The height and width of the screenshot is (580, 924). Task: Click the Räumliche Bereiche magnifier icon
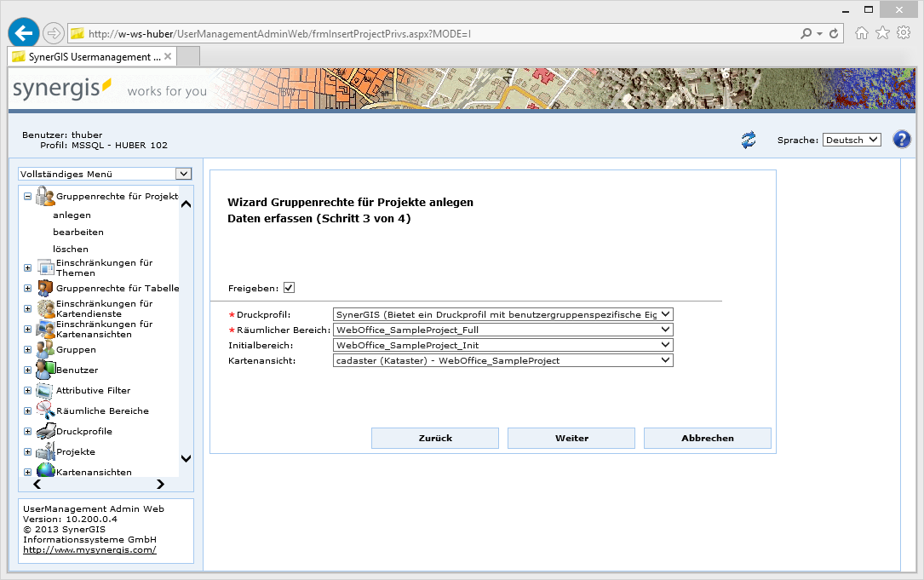click(45, 411)
